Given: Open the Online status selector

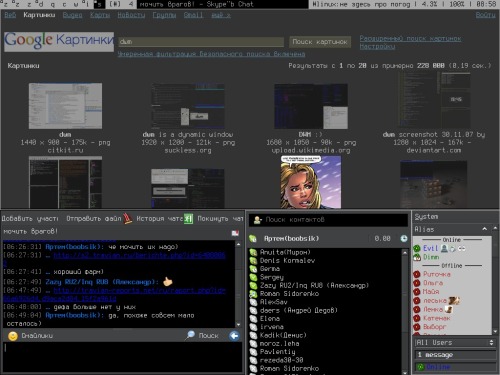Looking at the screenshot, I should coord(455,367).
